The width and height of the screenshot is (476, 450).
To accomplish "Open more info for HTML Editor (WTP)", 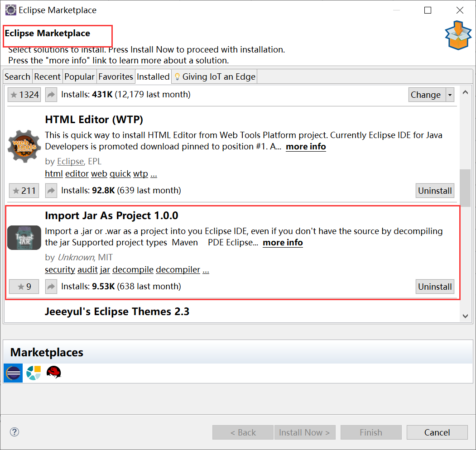I will tap(306, 147).
